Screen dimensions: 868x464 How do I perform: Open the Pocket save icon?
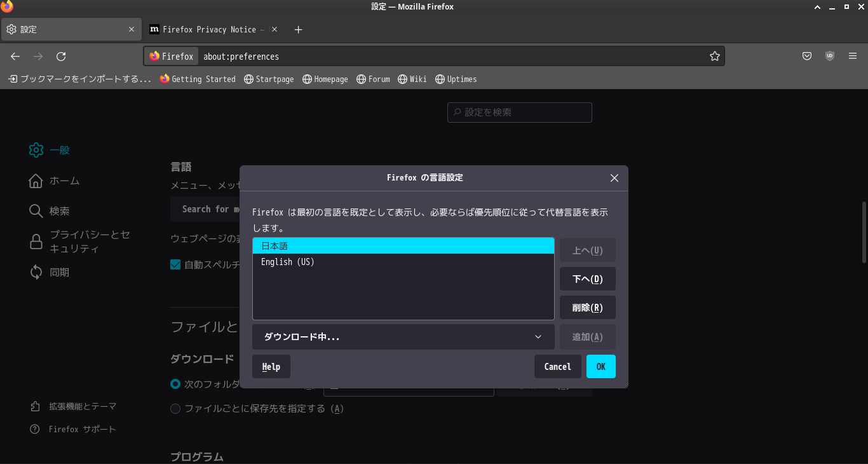click(807, 57)
